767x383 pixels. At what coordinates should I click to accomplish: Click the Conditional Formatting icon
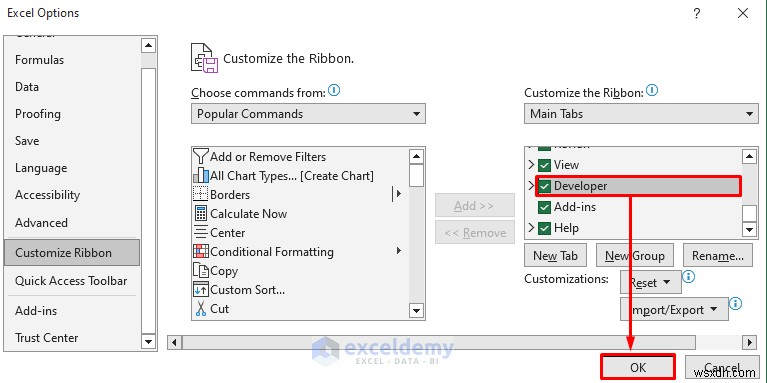201,252
